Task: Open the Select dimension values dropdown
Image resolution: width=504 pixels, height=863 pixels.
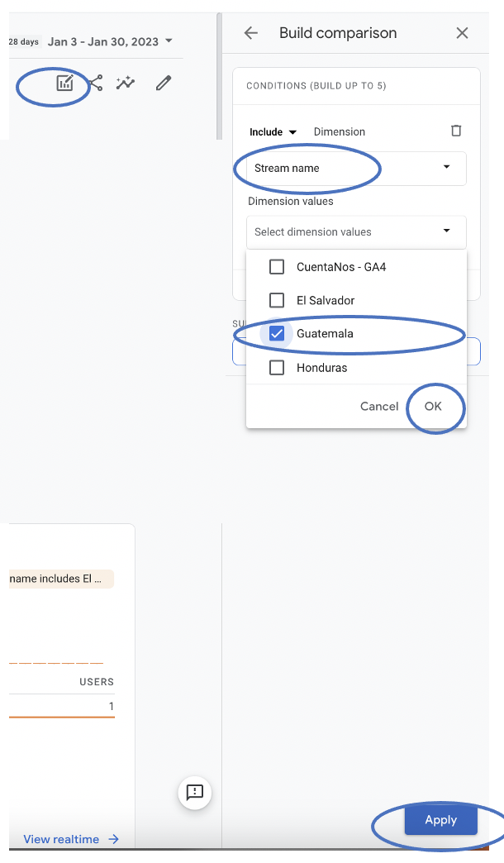Action: 356,231
